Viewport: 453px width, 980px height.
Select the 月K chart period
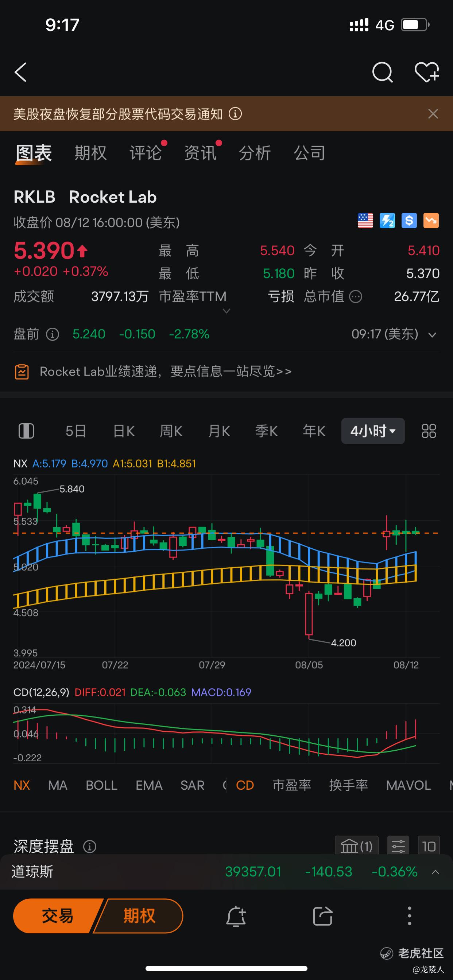point(219,431)
